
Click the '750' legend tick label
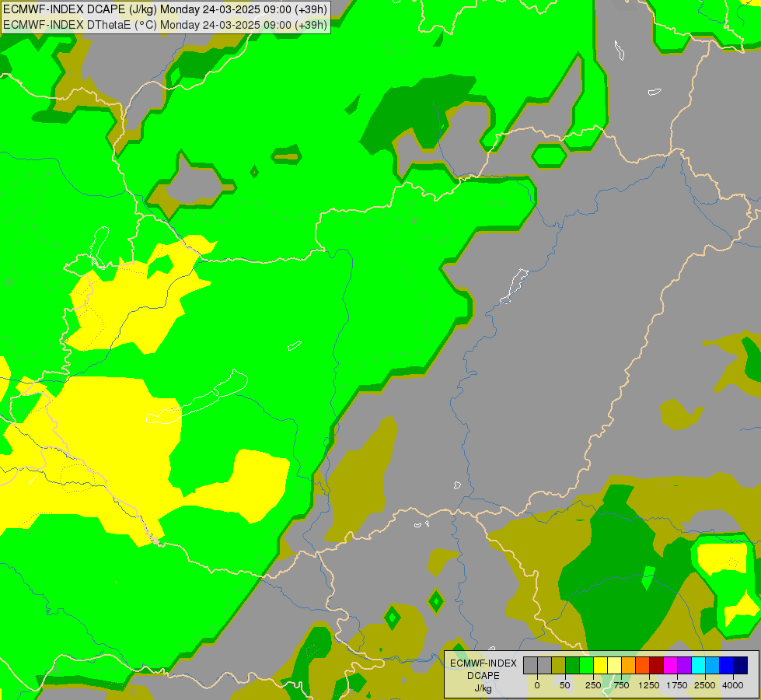coord(621,685)
